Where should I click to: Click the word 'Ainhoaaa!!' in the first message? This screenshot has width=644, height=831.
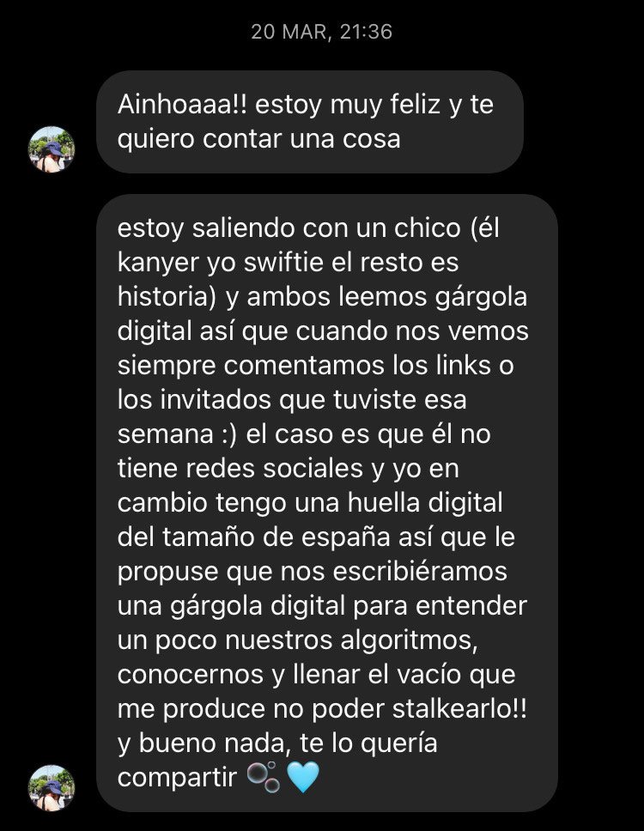coord(182,104)
